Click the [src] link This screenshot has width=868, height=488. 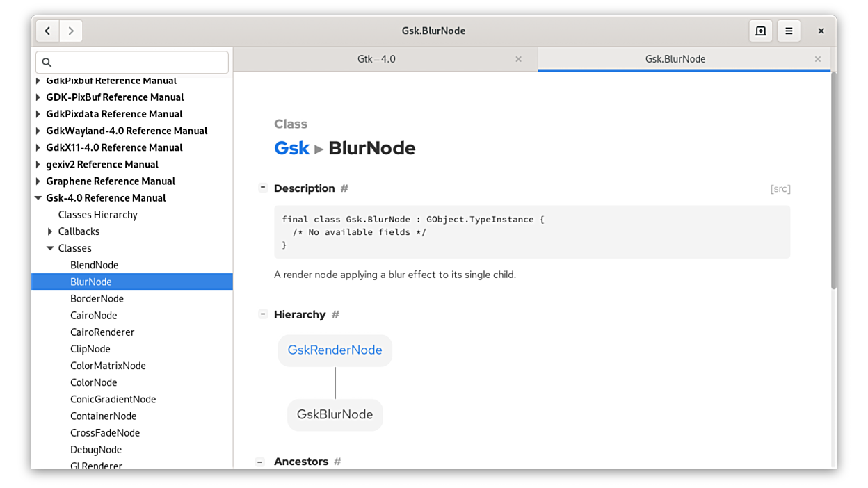click(x=780, y=189)
